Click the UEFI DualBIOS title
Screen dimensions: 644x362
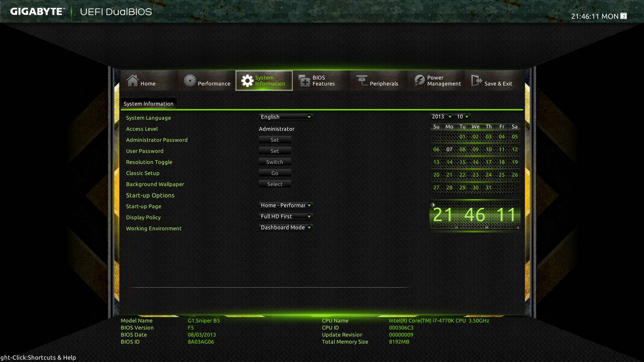(116, 12)
